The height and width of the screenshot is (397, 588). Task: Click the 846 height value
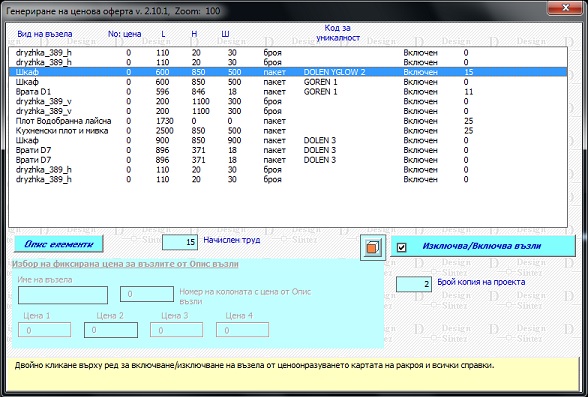[198, 91]
